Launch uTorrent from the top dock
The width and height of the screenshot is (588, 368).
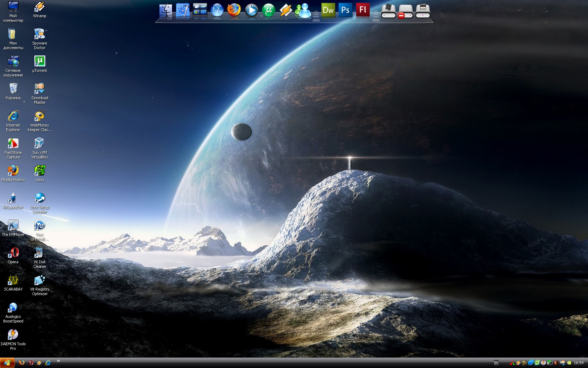268,11
